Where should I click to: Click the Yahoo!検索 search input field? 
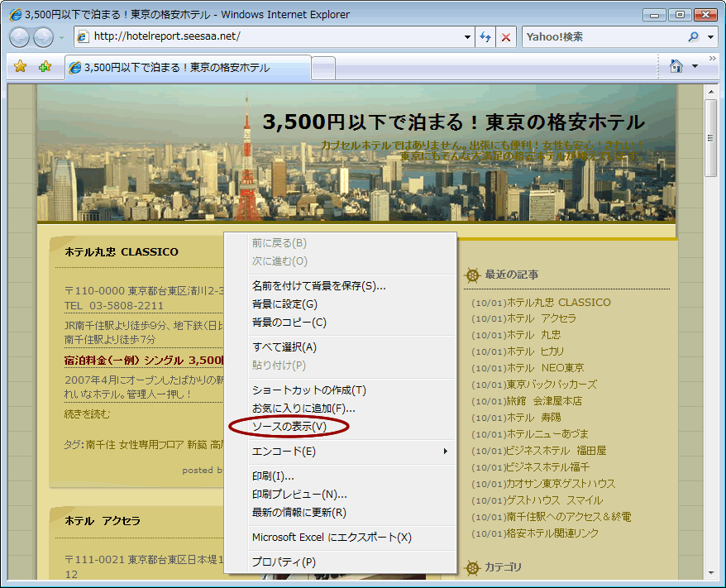tap(604, 37)
